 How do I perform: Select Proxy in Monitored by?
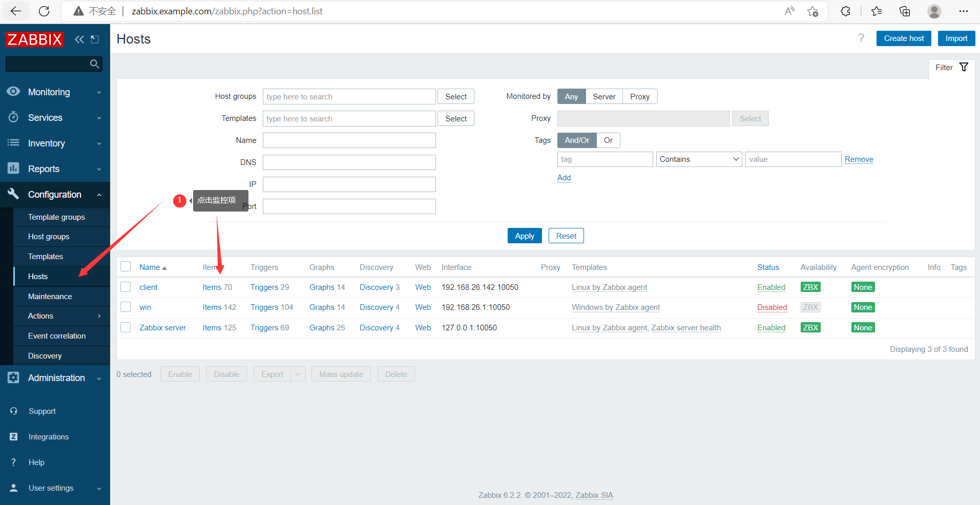pos(640,96)
